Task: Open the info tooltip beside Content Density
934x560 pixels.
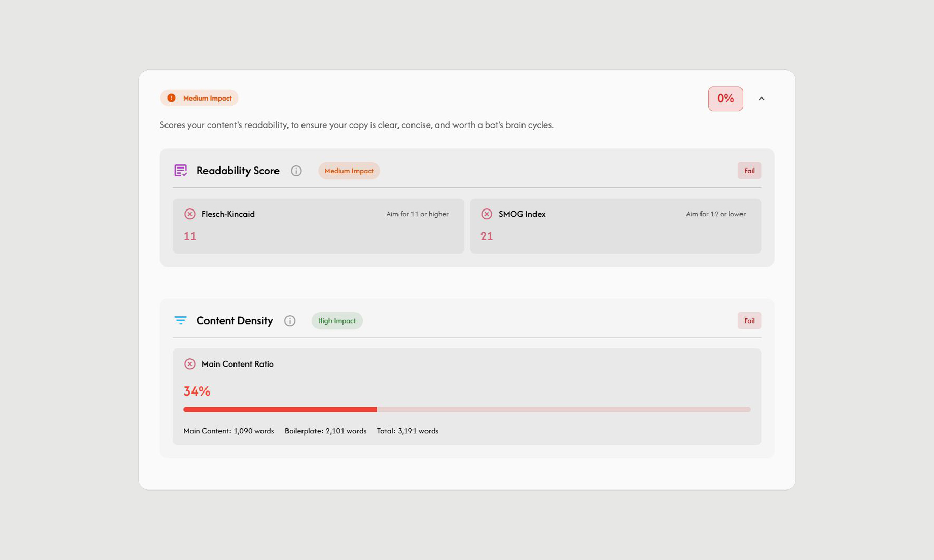Action: [x=290, y=321]
